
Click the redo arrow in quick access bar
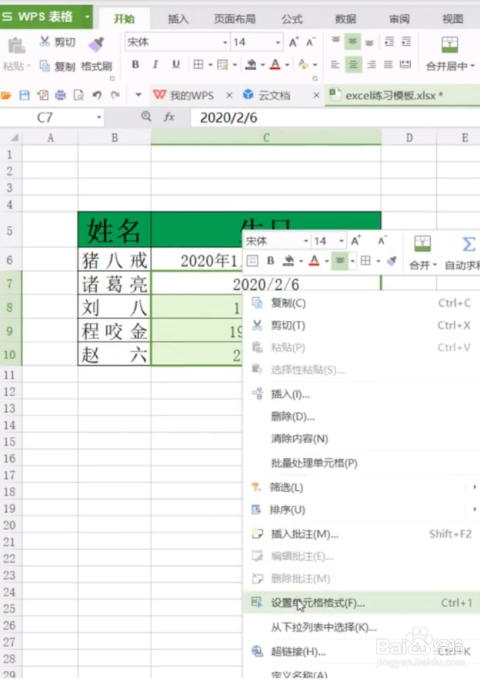[x=115, y=95]
